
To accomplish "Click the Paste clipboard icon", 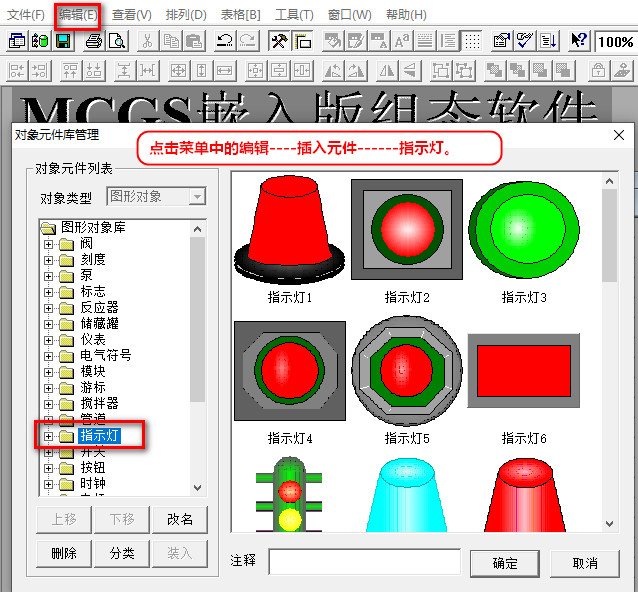I will [x=194, y=41].
